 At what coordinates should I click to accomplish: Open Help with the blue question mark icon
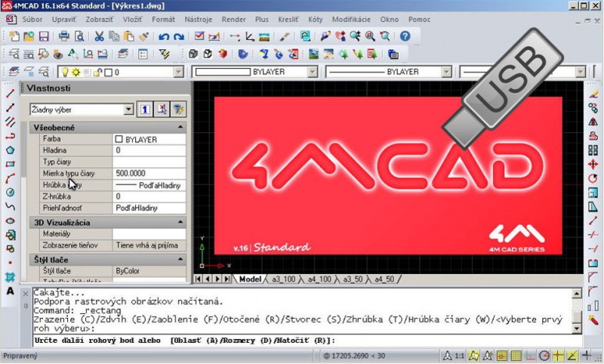point(405,36)
